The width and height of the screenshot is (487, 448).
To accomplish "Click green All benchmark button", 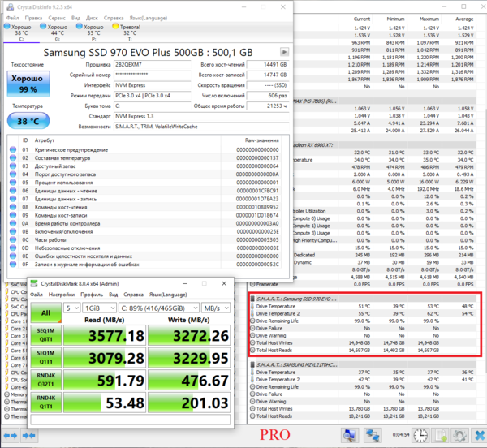I will coord(46,312).
